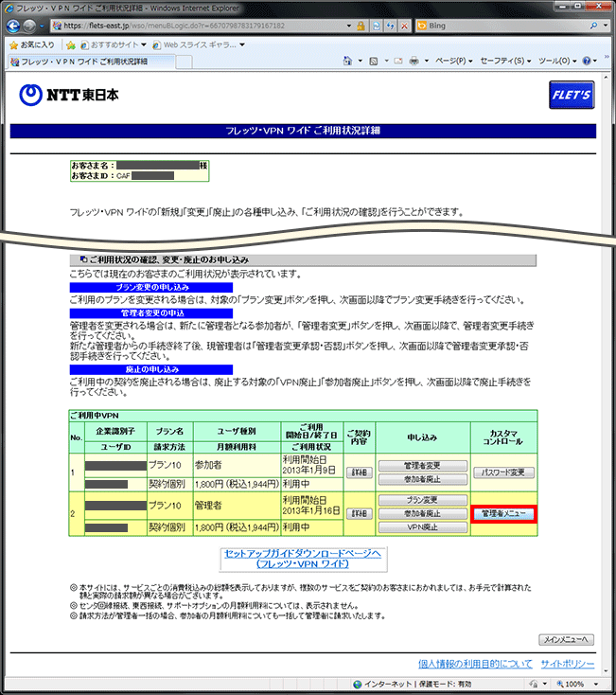616x695 pixels.
Task: Click プラン変更 button in row 2
Action: click(x=422, y=500)
